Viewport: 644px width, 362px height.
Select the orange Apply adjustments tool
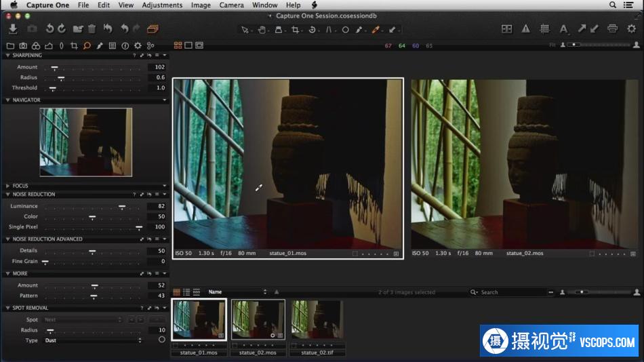[x=376, y=30]
